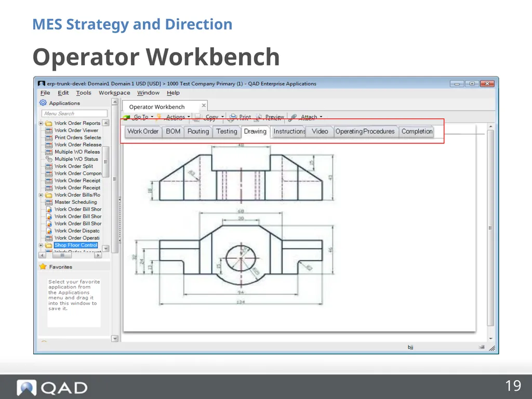Click the Preview toolbar button

pos(270,117)
